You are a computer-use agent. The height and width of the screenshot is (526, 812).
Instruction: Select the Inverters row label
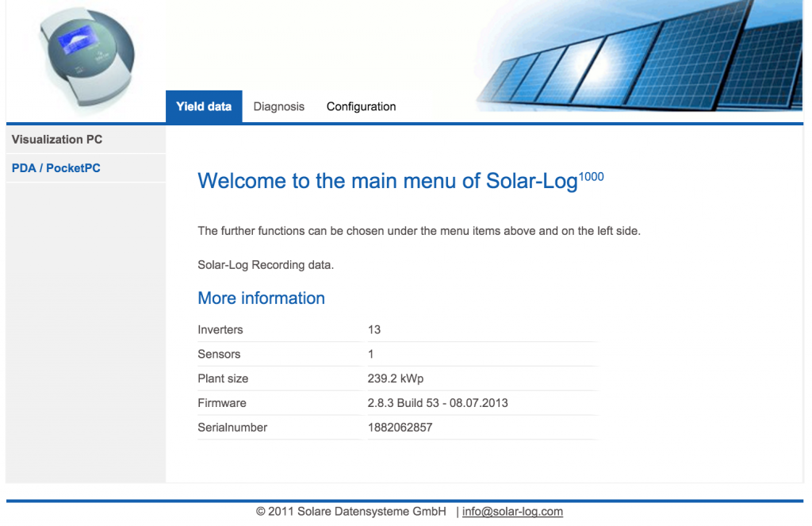220,329
